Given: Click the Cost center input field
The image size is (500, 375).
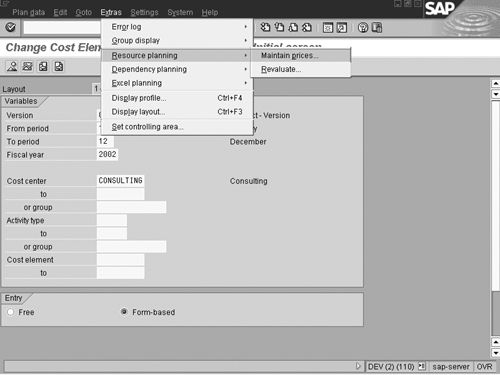Looking at the screenshot, I should tap(121, 181).
